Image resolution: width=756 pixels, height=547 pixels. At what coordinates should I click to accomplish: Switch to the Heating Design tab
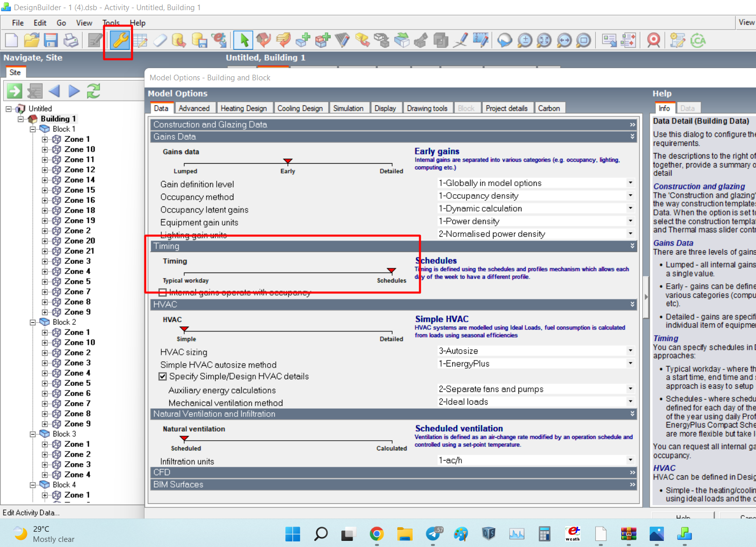[244, 108]
